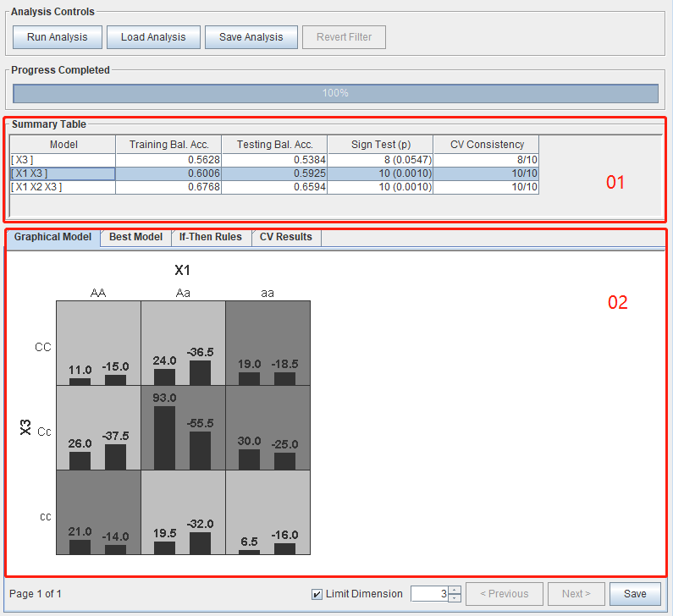The width and height of the screenshot is (673, 616).
Task: Click the training accuracy value 0.6006
Action: (203, 173)
